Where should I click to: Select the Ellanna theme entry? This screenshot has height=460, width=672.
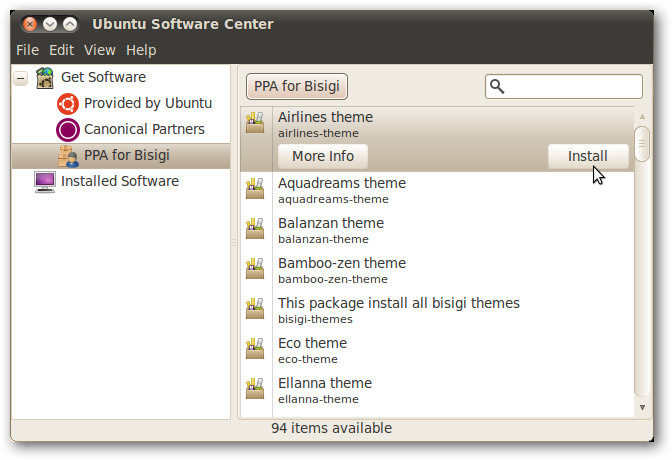click(437, 391)
